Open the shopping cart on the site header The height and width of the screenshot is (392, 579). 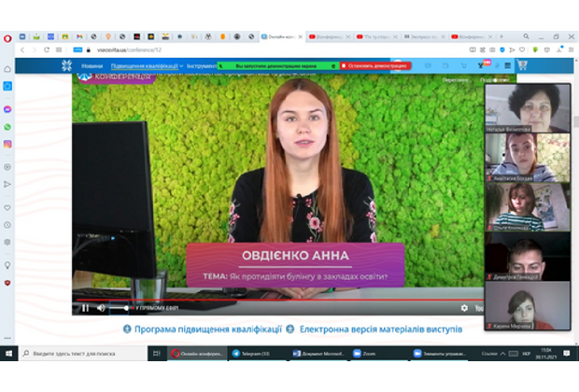click(522, 65)
